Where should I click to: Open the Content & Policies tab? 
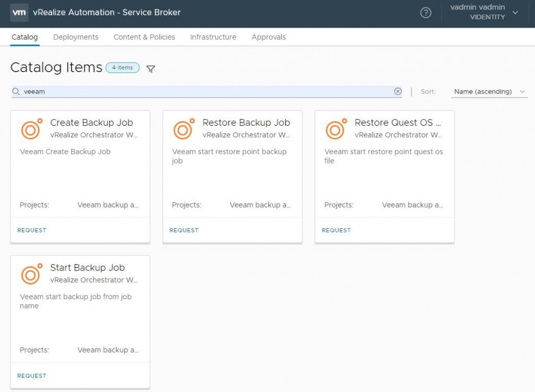click(x=144, y=37)
